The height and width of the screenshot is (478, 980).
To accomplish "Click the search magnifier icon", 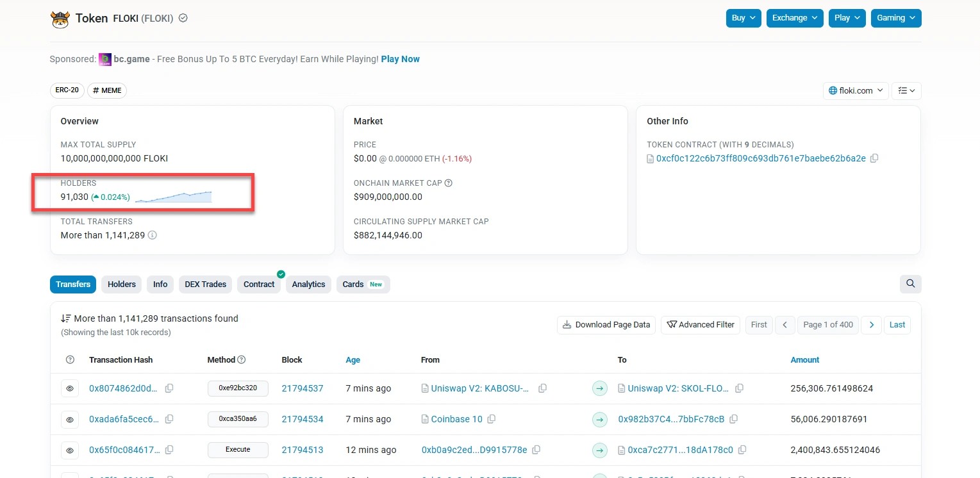I will (x=910, y=284).
